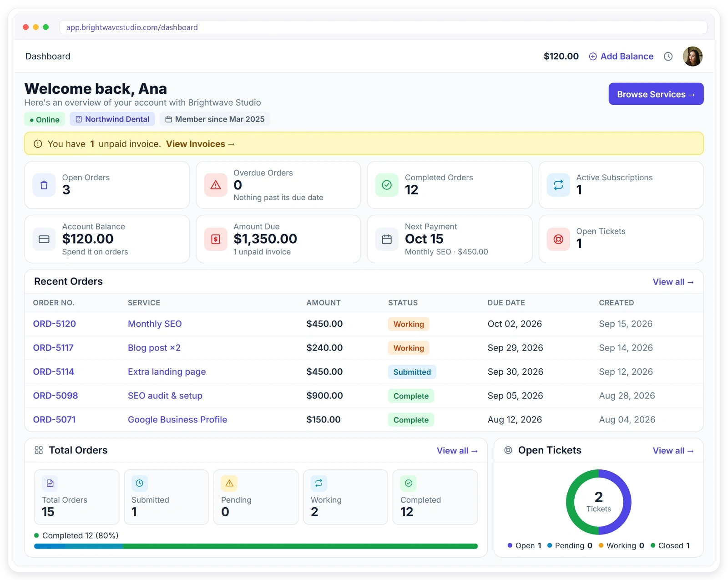This screenshot has width=728, height=580.
Task: Click the $120.00 balance in header
Action: (561, 56)
